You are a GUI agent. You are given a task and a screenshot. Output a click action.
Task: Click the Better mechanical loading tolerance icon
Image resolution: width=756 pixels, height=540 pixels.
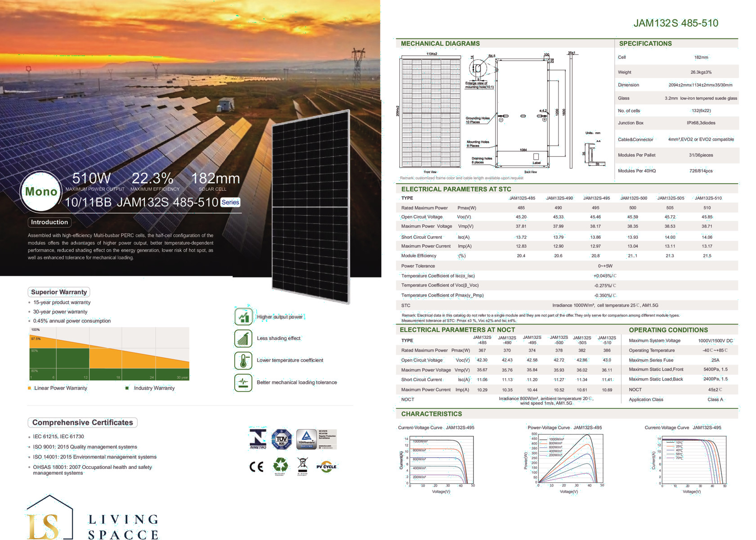[x=243, y=382]
